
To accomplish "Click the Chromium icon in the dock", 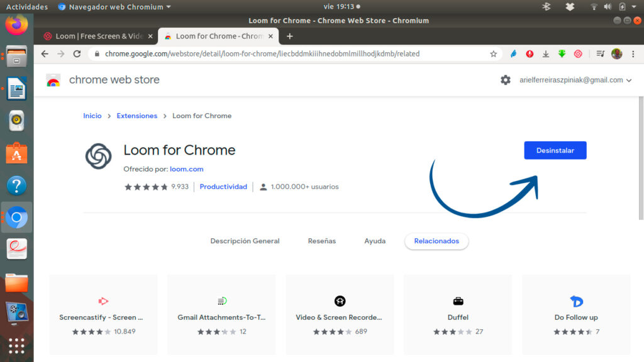I will pos(16,217).
